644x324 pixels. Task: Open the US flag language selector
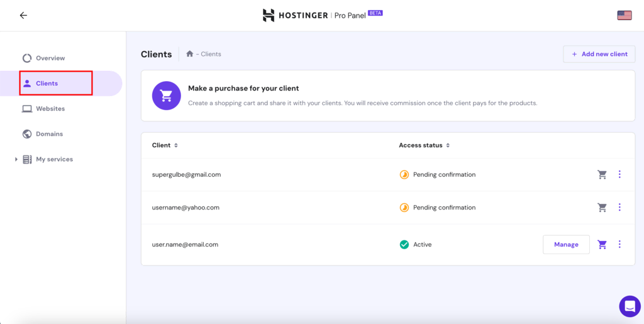pyautogui.click(x=625, y=16)
